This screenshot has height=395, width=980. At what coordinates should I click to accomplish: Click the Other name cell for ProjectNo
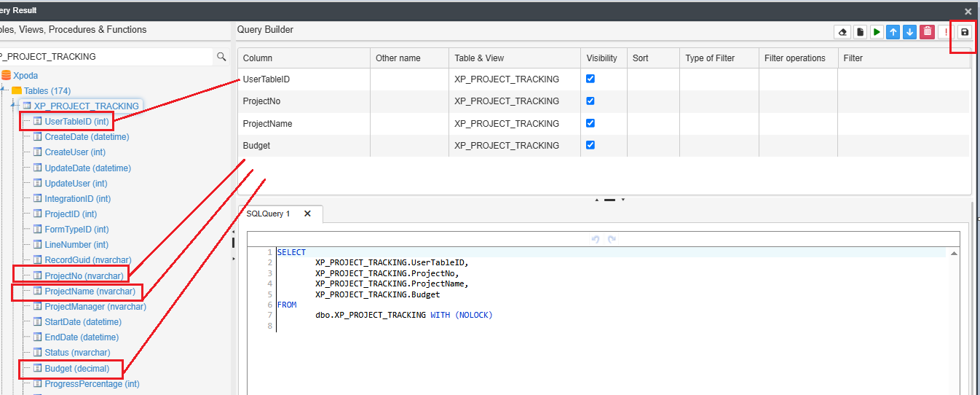409,101
